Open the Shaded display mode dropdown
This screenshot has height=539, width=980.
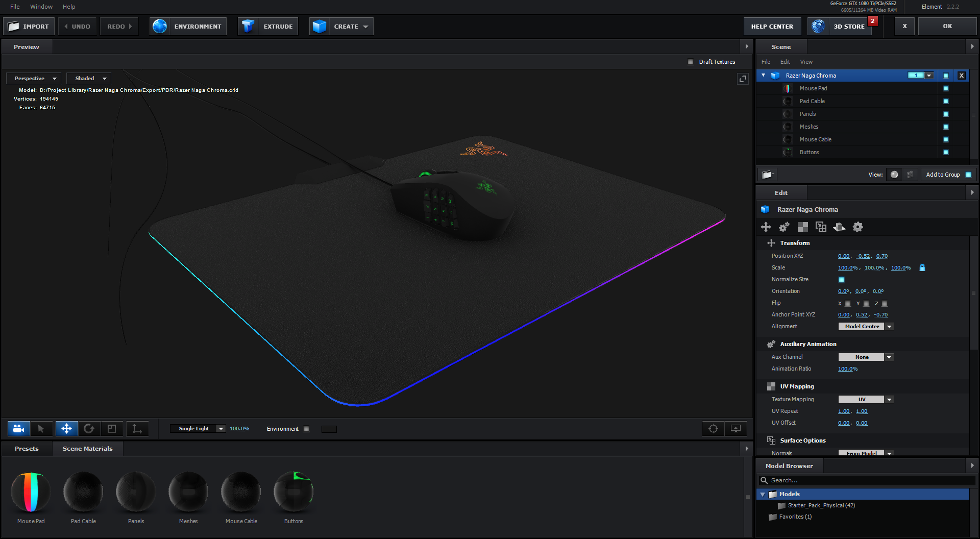[x=89, y=79]
